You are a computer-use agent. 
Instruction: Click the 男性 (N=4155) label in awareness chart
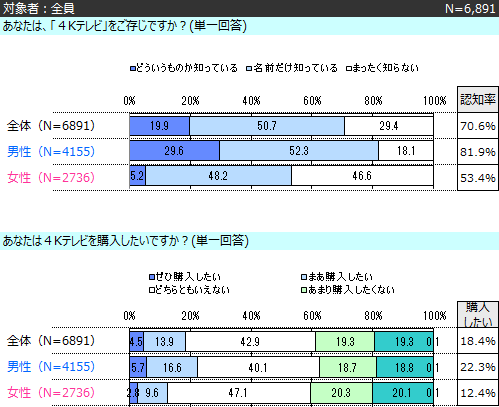(51, 151)
